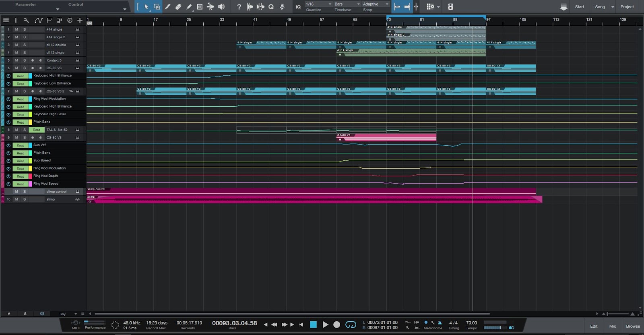Activate the Mute tool
Viewport: 644px width, 335px height.
[200, 7]
